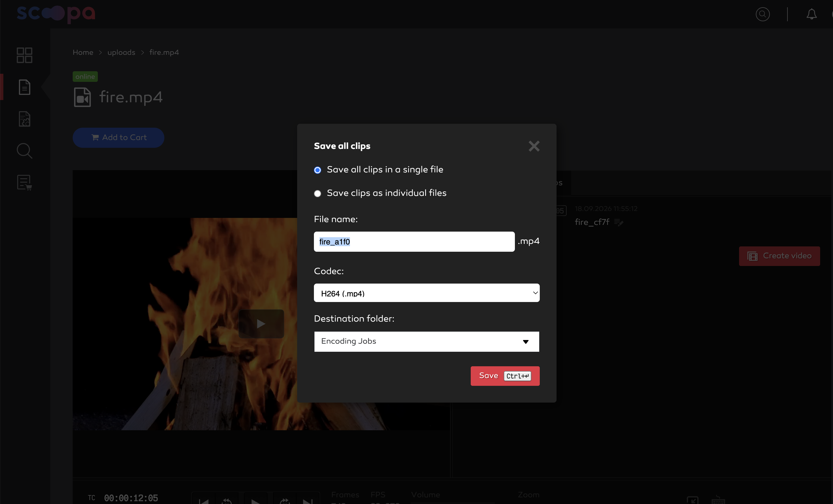Screen dimensions: 833x504
Task: Click the clip name fire_cf7f
Action: [x=592, y=222]
